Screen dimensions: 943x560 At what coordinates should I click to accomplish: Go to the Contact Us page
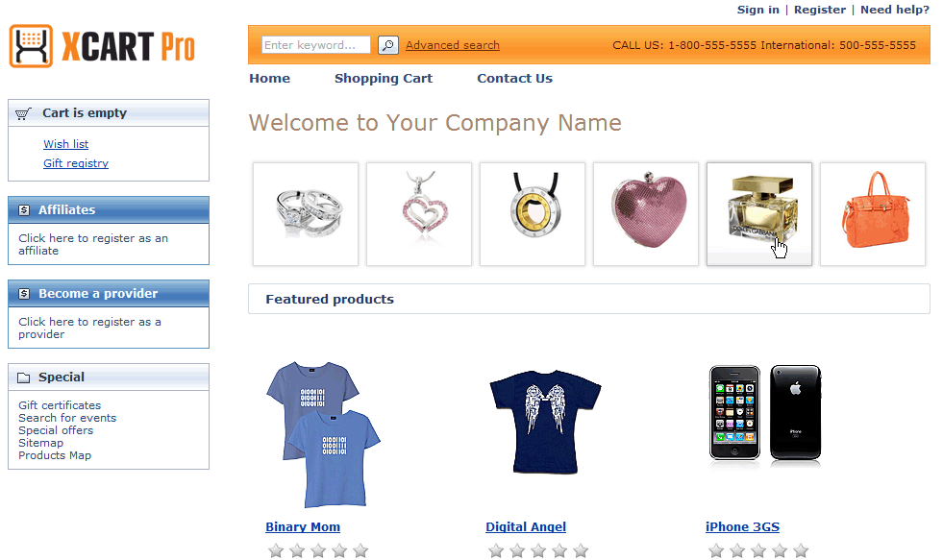(x=514, y=78)
